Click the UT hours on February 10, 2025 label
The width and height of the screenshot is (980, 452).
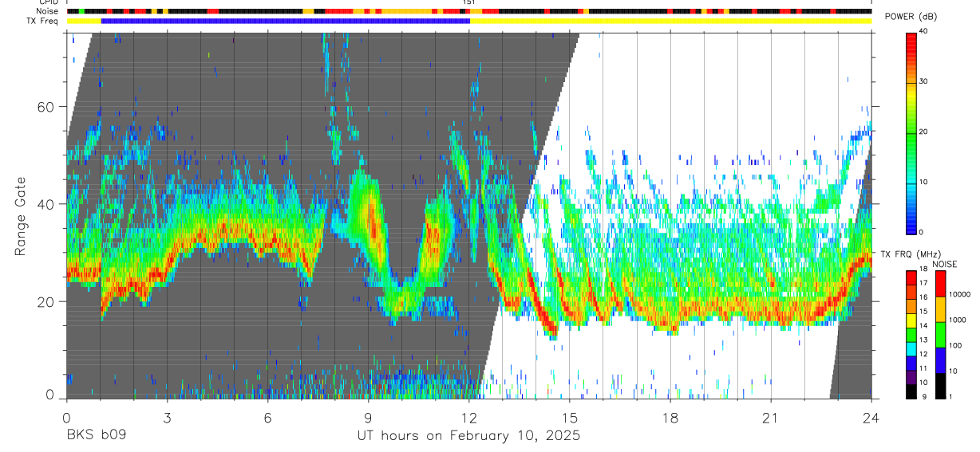coord(468,436)
